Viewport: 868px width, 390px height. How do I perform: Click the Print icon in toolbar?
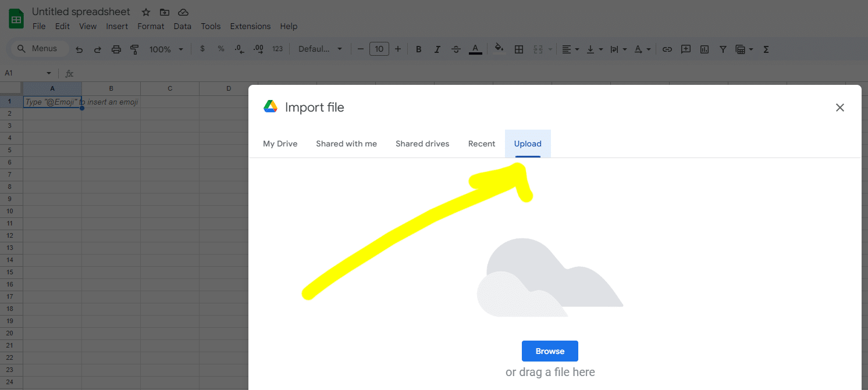[116, 49]
